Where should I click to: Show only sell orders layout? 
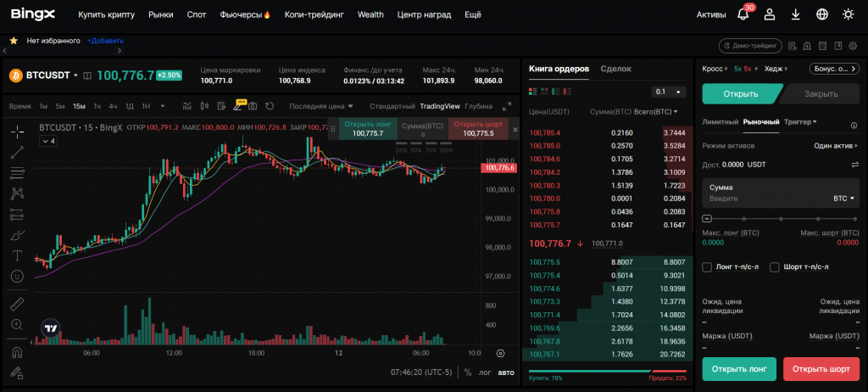[569, 91]
